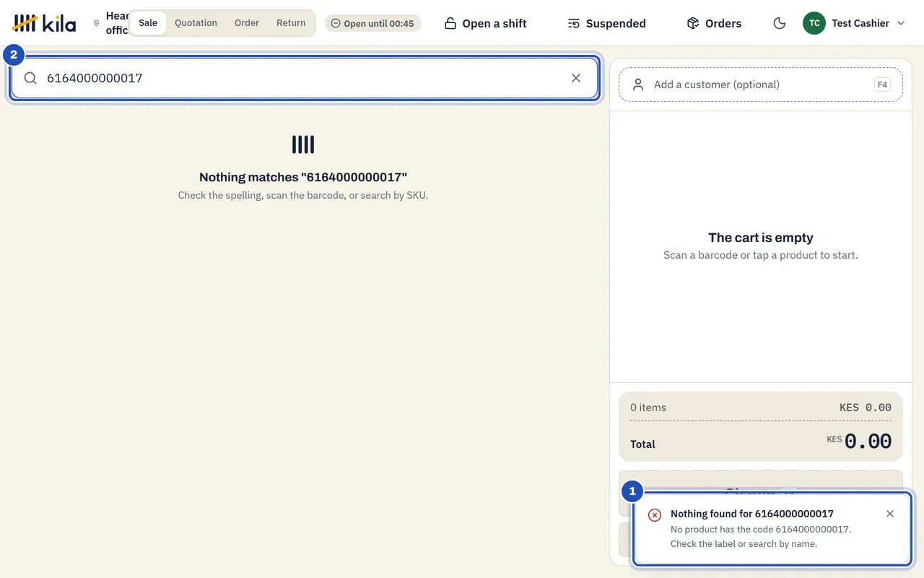Image resolution: width=924 pixels, height=578 pixels.
Task: Switch to the Quotation tab
Action: [196, 23]
